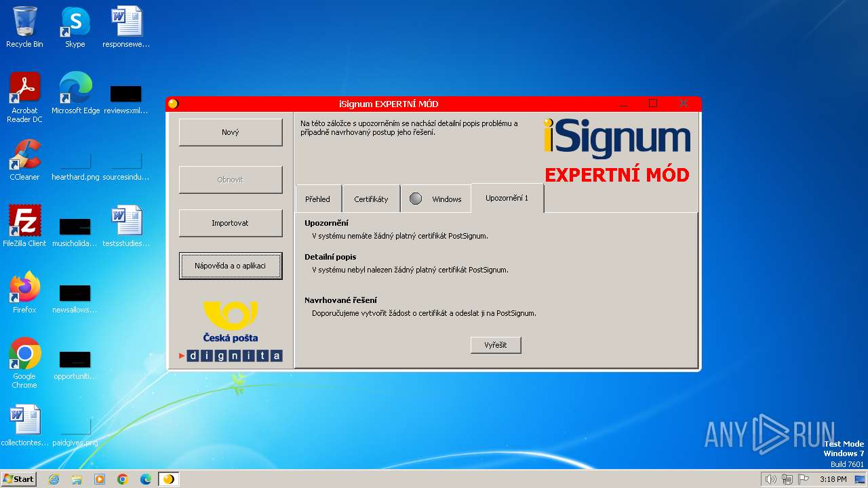Click 'Doporučujeme vytvořit žádost o certifikát' text
The height and width of the screenshot is (488, 868).
424,313
